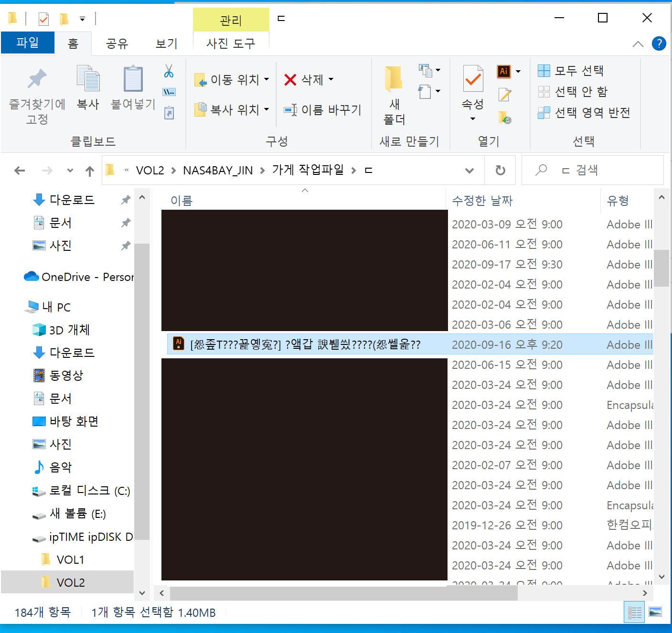This screenshot has height=633, width=672.
Task: Go back with the left arrow
Action: pyautogui.click(x=20, y=171)
